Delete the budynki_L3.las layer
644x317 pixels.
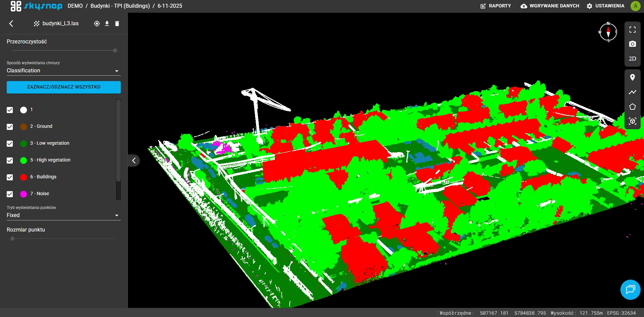coord(117,24)
